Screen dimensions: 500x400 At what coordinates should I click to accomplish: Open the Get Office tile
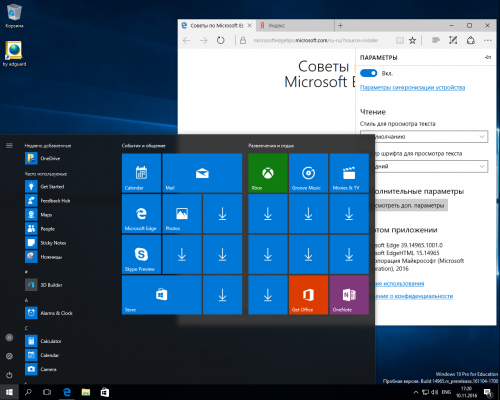pos(308,295)
